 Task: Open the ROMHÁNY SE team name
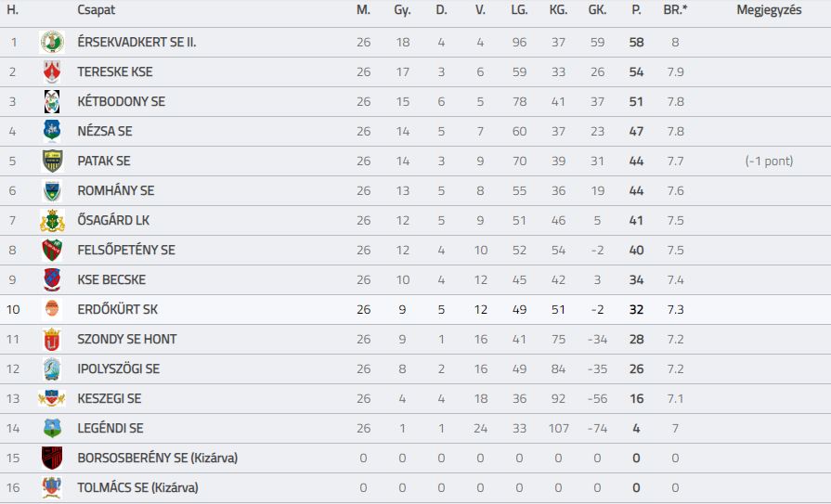click(x=115, y=191)
